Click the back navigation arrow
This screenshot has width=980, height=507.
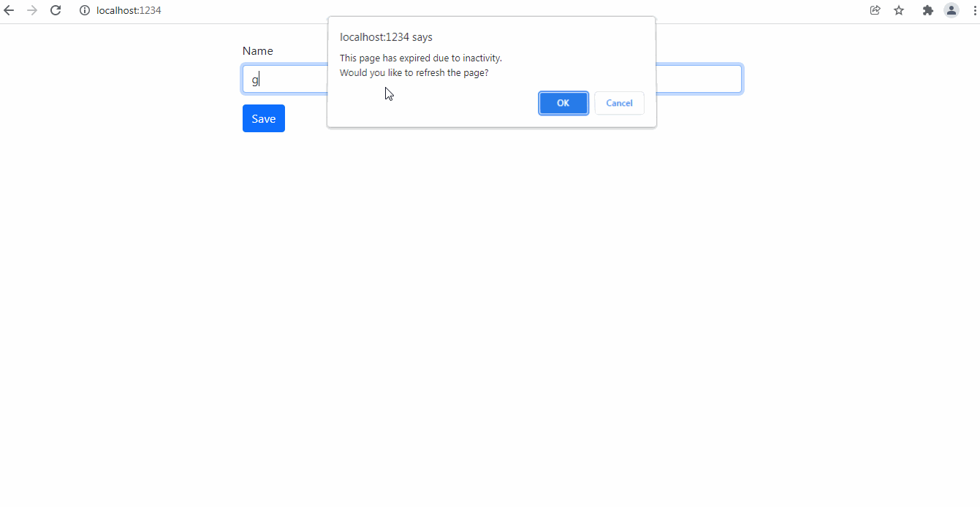[x=9, y=10]
